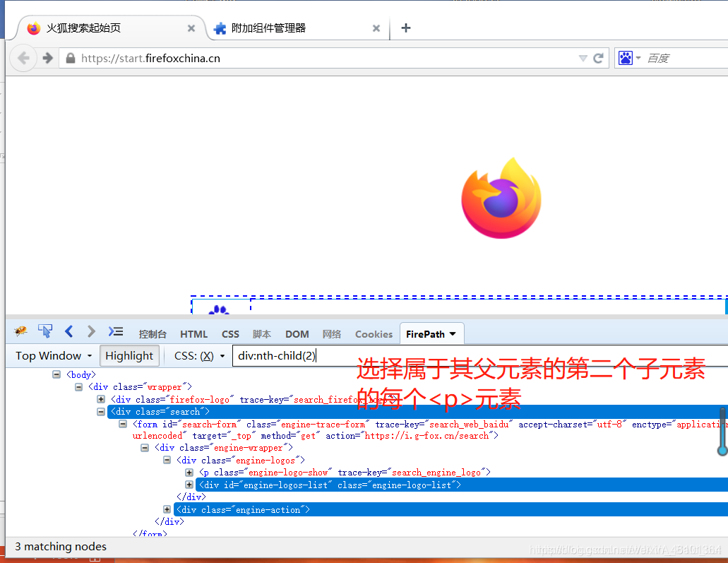Viewport: 728px width, 563px height.
Task: Open a new tab with the plus button
Action: tap(406, 28)
